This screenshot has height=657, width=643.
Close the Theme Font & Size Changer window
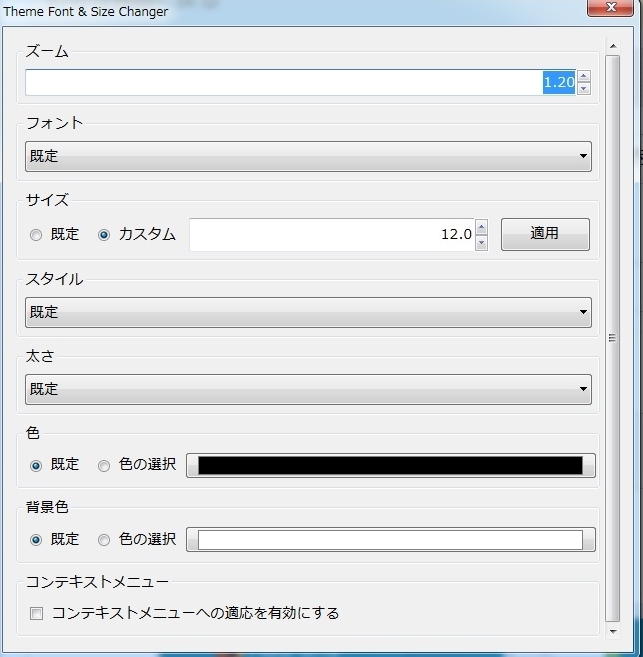pos(610,7)
